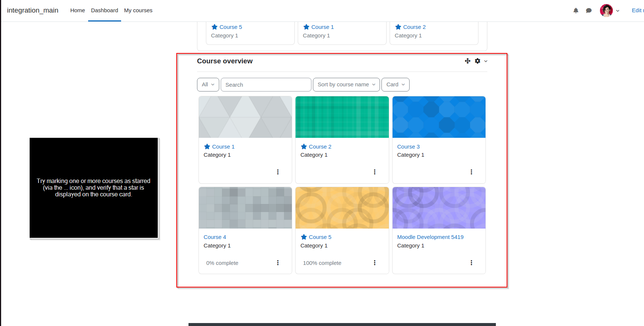The width and height of the screenshot is (644, 326).
Task: Expand the chevron next to the gear icon
Action: (x=486, y=61)
